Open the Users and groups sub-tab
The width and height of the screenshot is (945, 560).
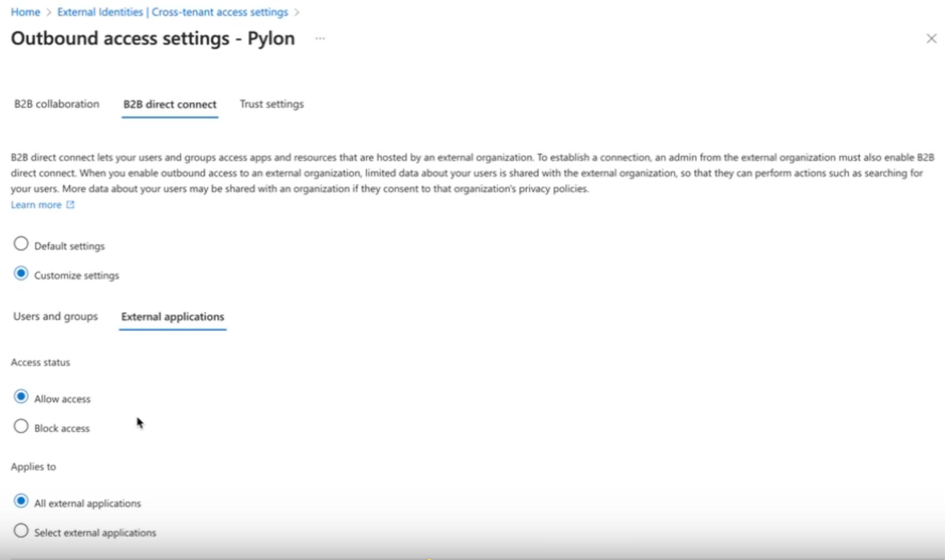click(55, 316)
